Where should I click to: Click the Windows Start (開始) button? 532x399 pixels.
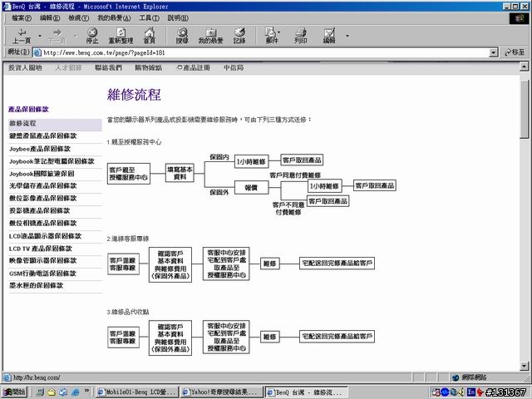(15, 392)
